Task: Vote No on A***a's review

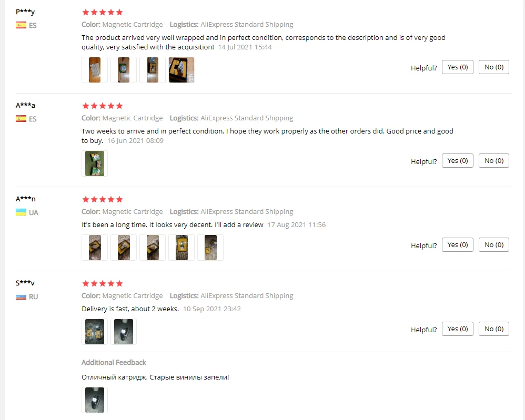Action: point(494,161)
